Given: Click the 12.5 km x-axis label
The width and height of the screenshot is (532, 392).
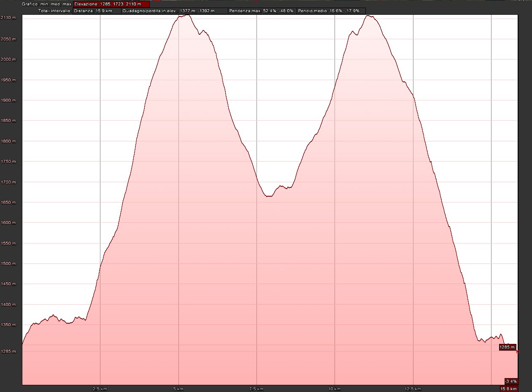Looking at the screenshot, I should (x=413, y=389).
